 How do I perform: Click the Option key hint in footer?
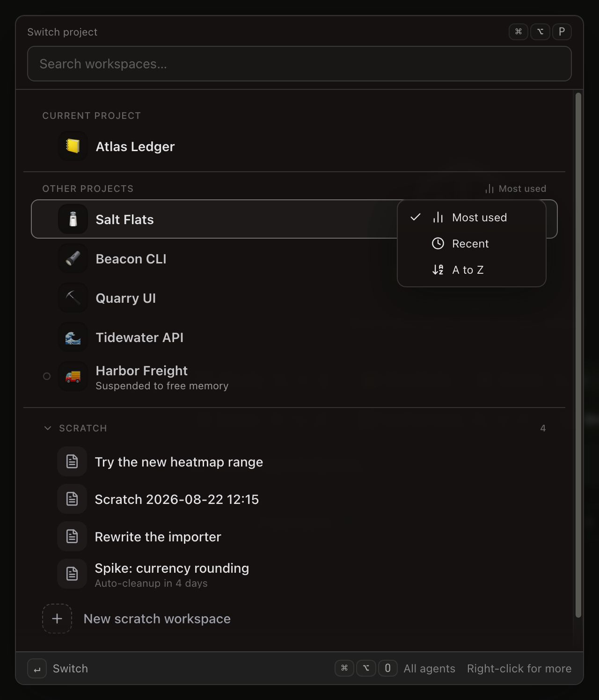point(366,668)
